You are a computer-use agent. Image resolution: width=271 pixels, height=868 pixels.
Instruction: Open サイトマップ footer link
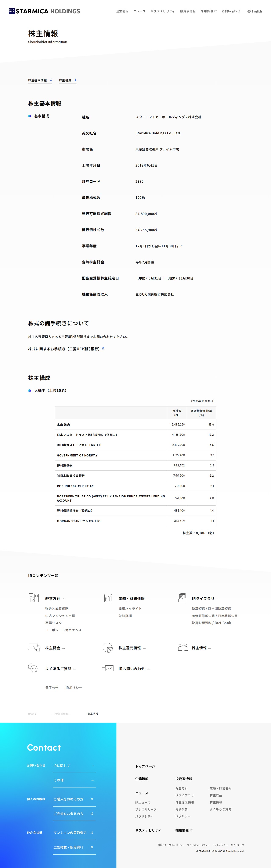pos(237,845)
